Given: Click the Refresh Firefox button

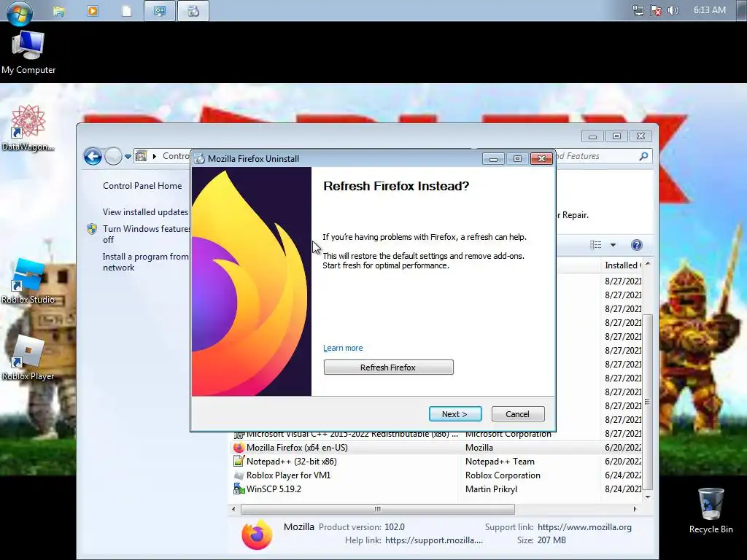Looking at the screenshot, I should 388,367.
